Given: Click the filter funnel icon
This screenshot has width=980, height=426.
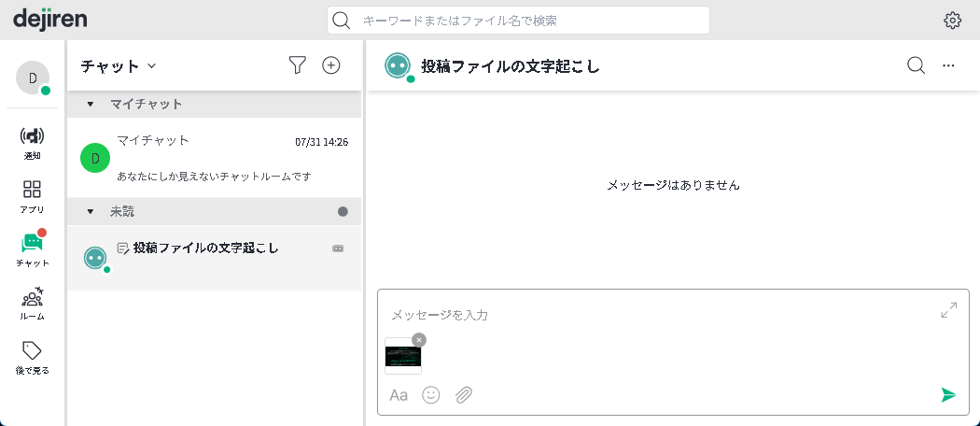Looking at the screenshot, I should [x=297, y=64].
